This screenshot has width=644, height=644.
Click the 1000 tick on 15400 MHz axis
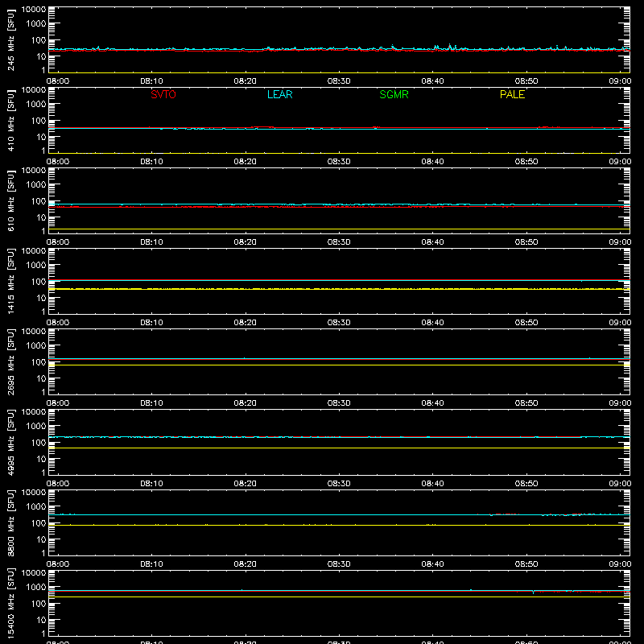click(x=36, y=588)
